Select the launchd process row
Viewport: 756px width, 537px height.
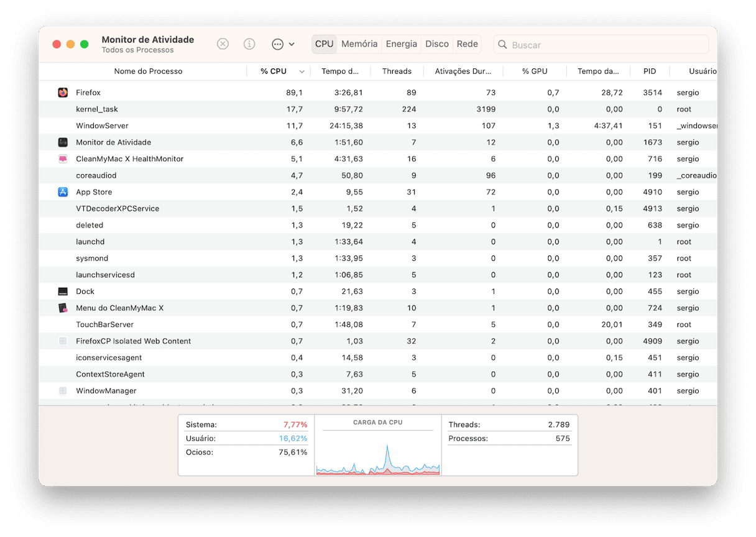[378, 242]
